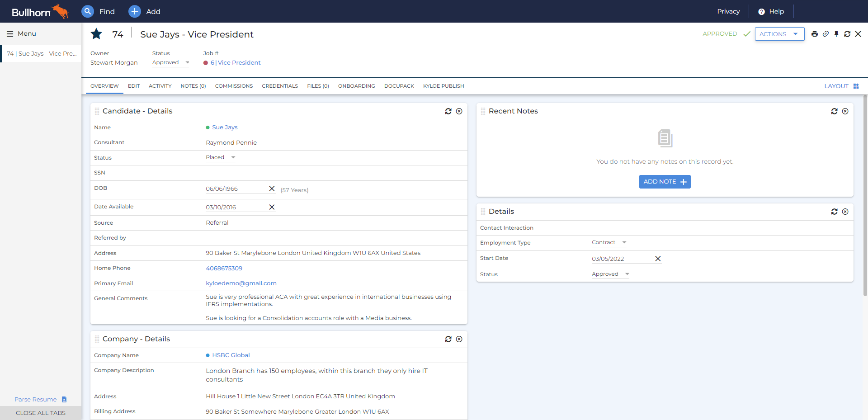The width and height of the screenshot is (868, 420).
Task: Pin this record with pushpin icon
Action: point(836,34)
